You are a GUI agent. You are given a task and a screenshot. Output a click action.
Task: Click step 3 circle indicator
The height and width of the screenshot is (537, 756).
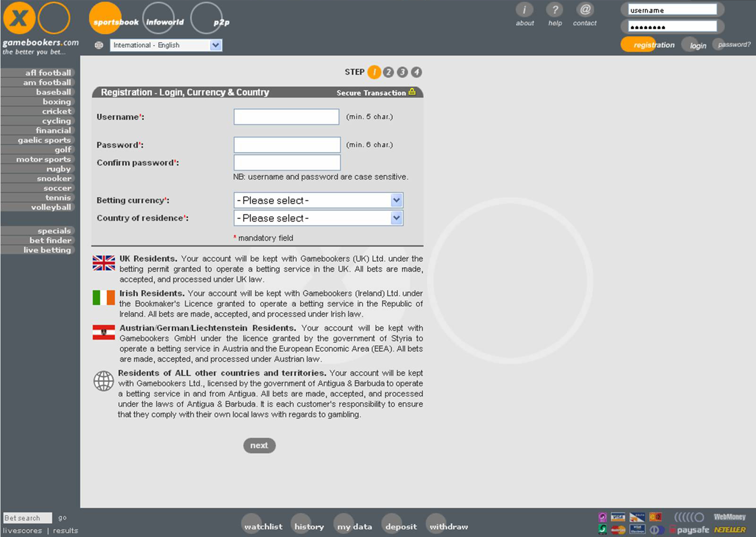click(402, 72)
